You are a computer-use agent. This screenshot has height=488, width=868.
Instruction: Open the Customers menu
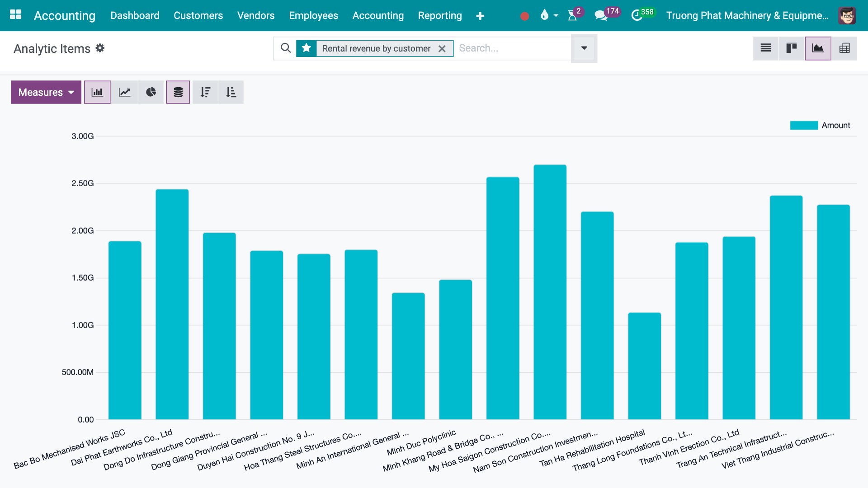coord(198,15)
